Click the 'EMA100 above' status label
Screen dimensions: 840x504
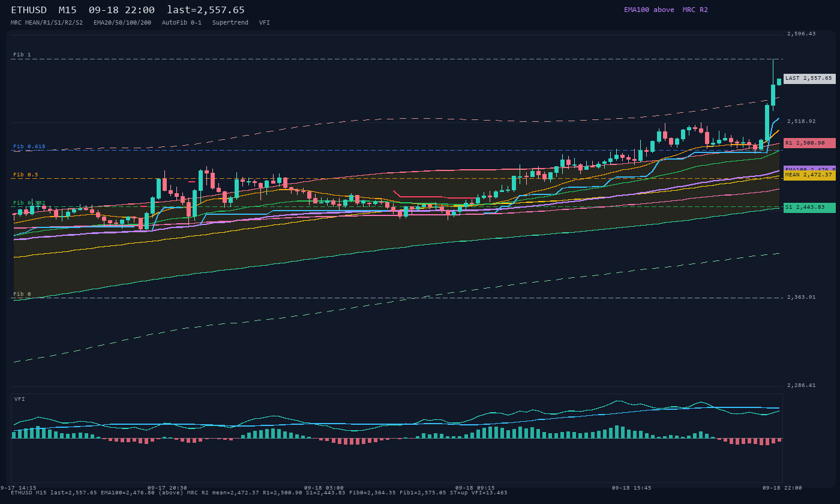649,10
